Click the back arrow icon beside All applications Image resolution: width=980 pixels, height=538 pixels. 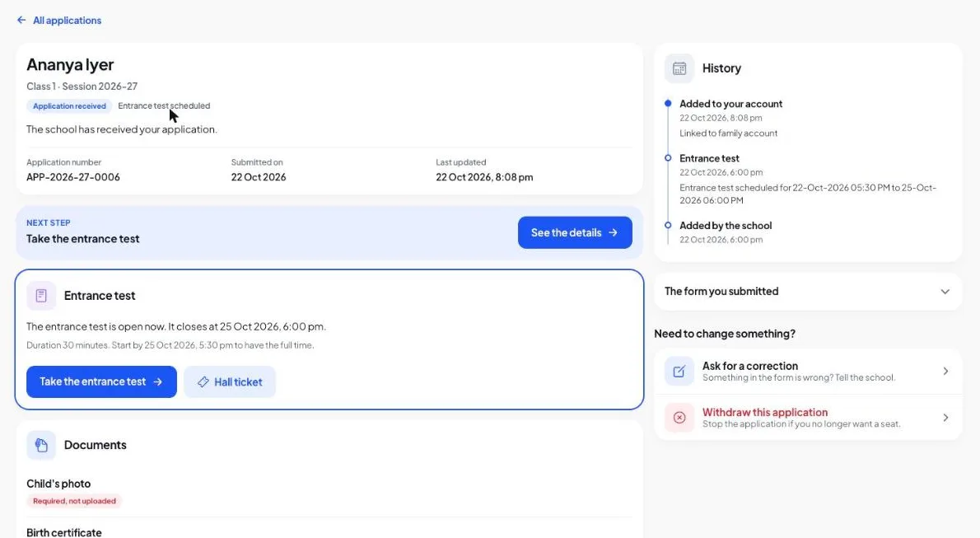point(21,20)
